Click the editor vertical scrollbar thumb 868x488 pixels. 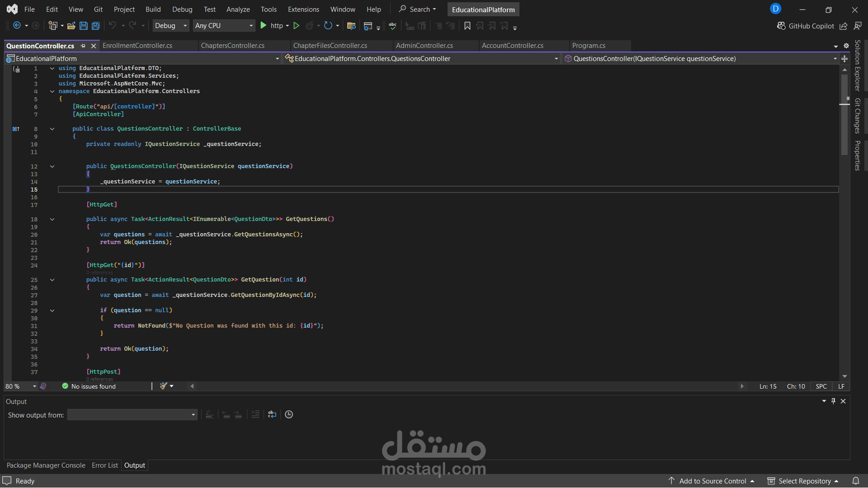tap(844, 114)
